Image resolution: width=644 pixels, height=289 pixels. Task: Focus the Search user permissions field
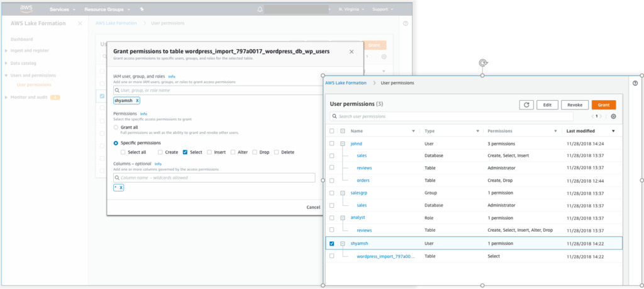(x=452, y=116)
